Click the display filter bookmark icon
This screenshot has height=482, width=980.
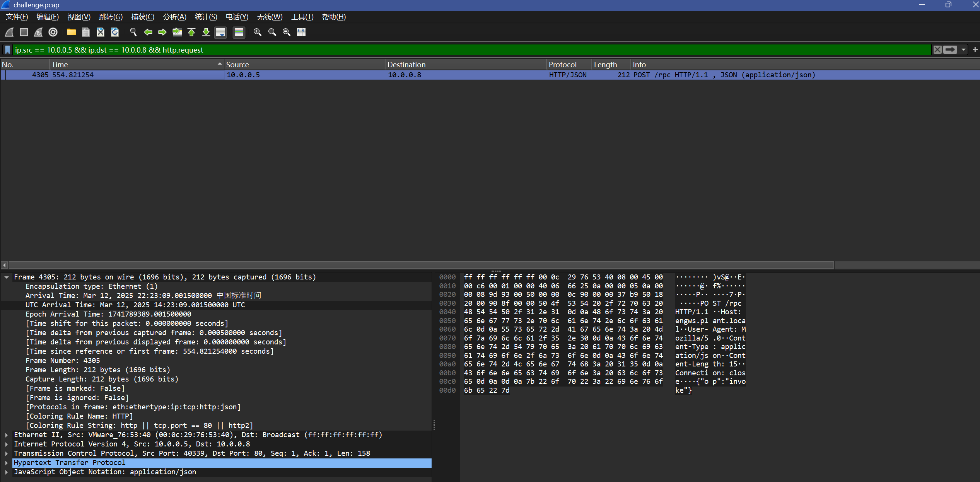[x=7, y=50]
